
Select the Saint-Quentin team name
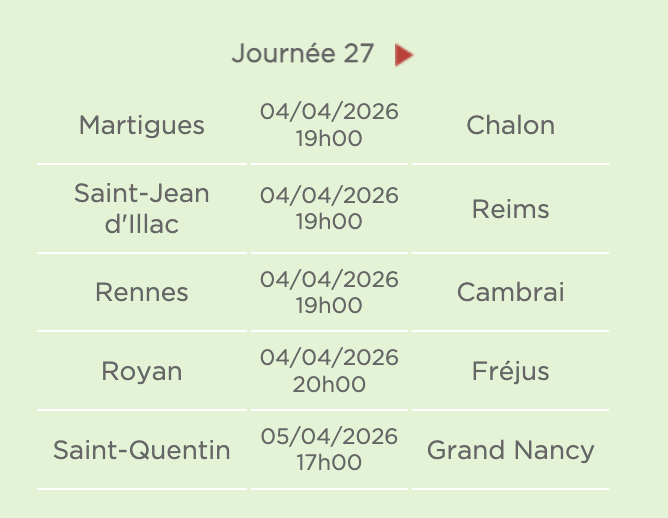[x=142, y=451]
